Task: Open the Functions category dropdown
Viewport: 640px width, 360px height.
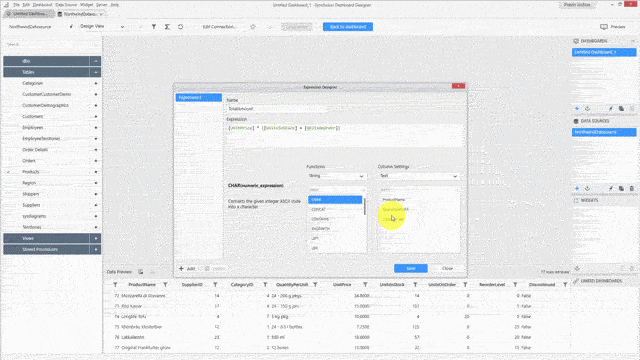Action: point(336,176)
